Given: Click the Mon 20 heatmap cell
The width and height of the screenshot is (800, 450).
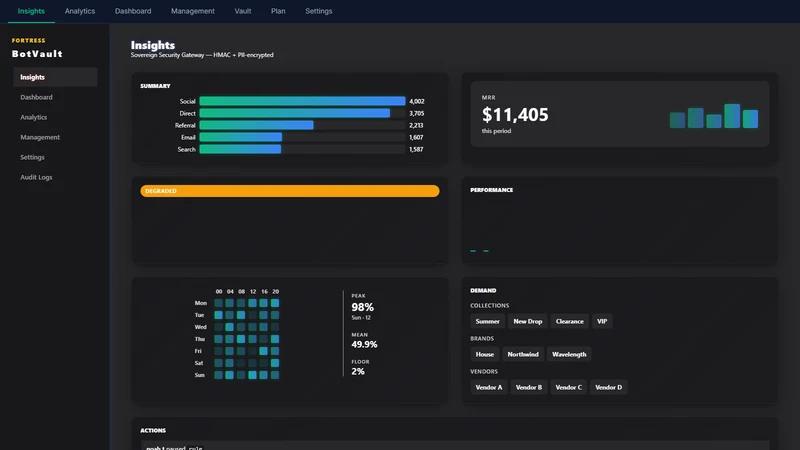Looking at the screenshot, I should (275, 303).
